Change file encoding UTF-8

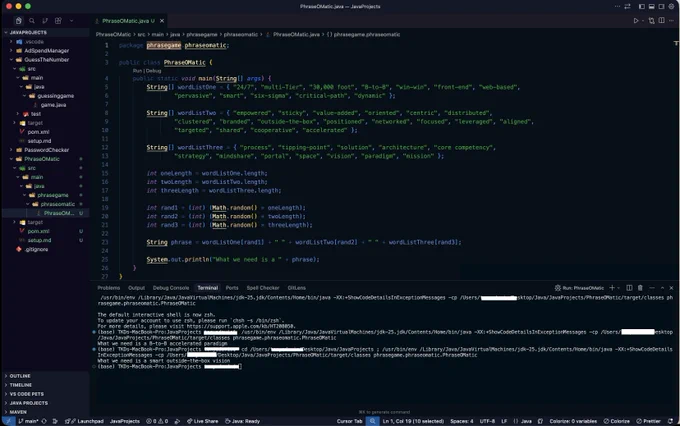tap(487, 421)
